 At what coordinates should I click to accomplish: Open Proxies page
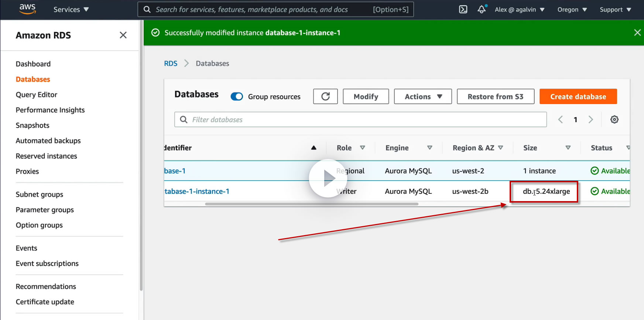(x=27, y=171)
